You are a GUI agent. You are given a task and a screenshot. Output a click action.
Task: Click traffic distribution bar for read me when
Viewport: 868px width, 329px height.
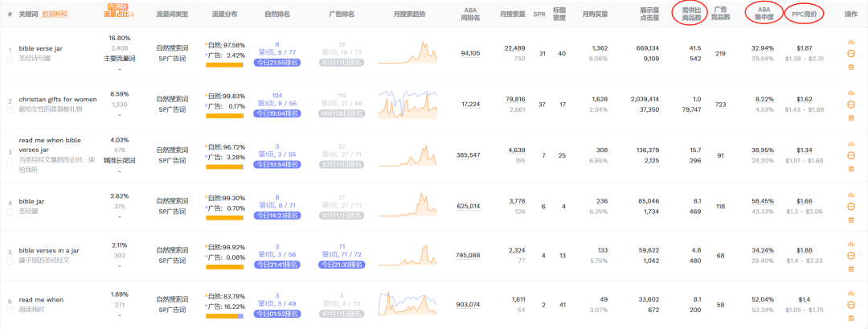(225, 316)
